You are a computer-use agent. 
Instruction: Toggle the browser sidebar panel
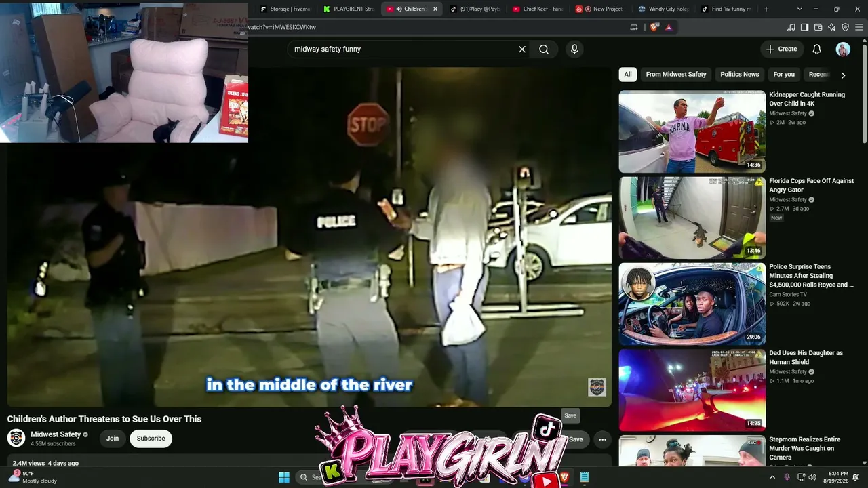[x=804, y=27]
